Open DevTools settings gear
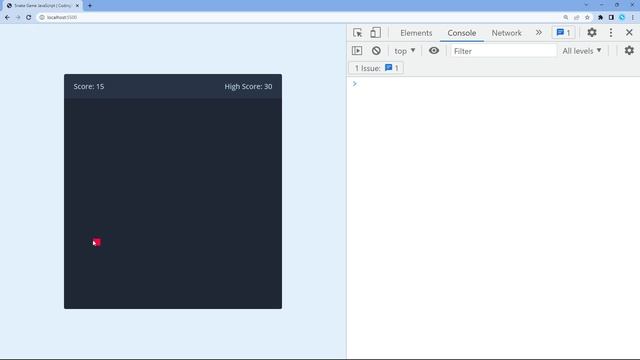Screen dimensions: 640x360 point(592,33)
